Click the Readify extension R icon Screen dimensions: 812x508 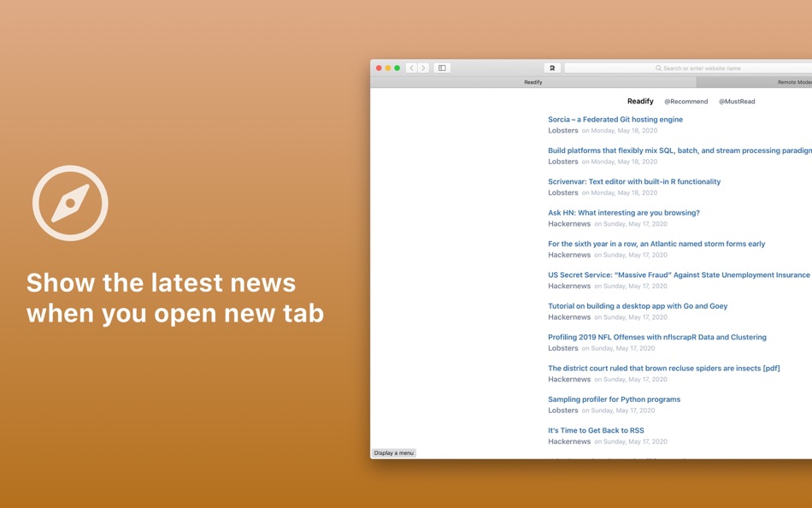pos(552,68)
